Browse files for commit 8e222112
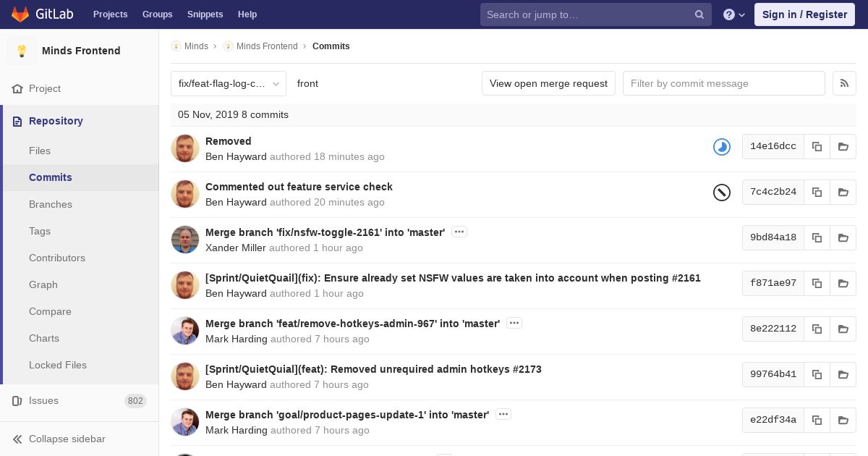 843,329
